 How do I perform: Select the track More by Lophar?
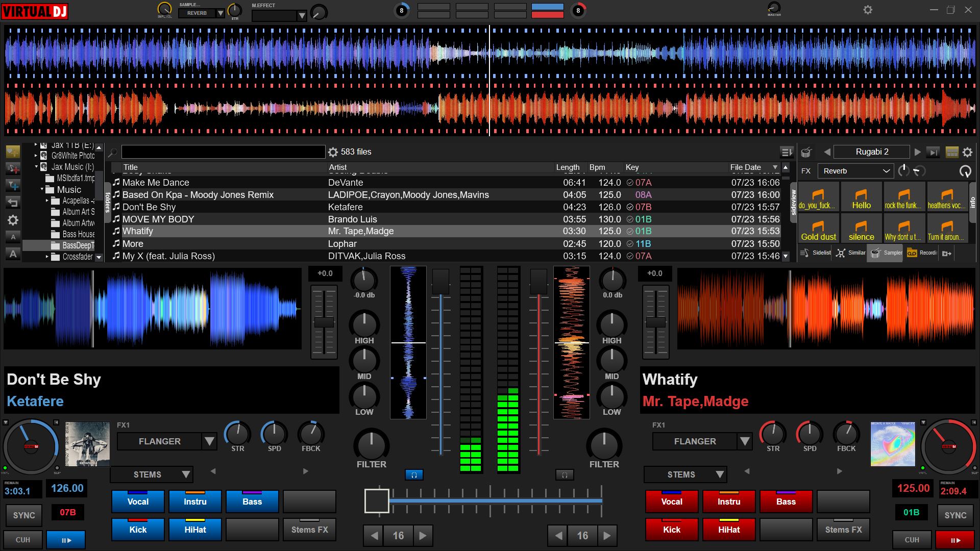(x=446, y=244)
